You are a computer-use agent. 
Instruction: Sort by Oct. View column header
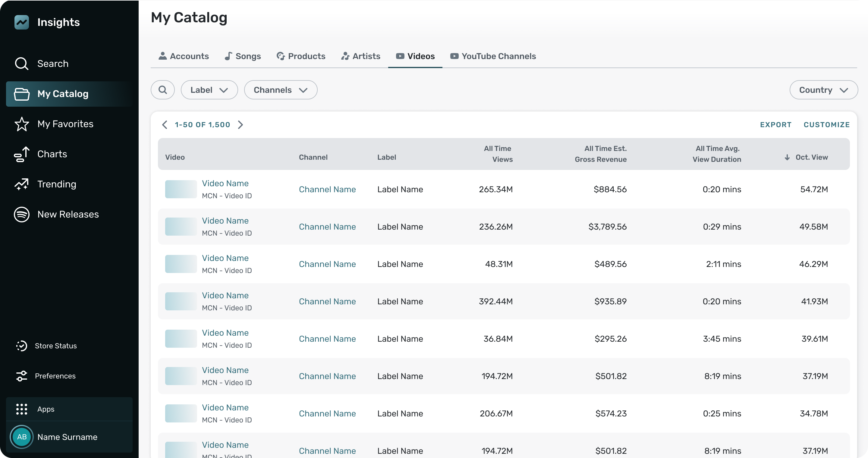[x=811, y=157]
